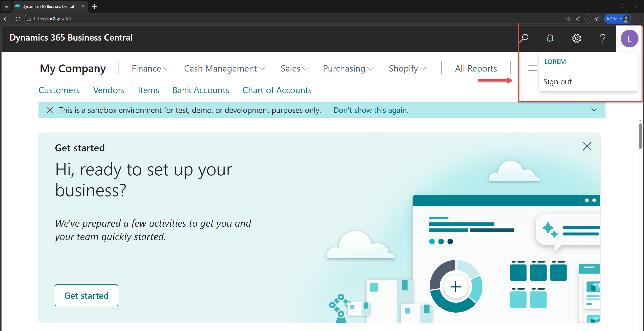
Task: Expand the Shopify menu
Action: [408, 69]
